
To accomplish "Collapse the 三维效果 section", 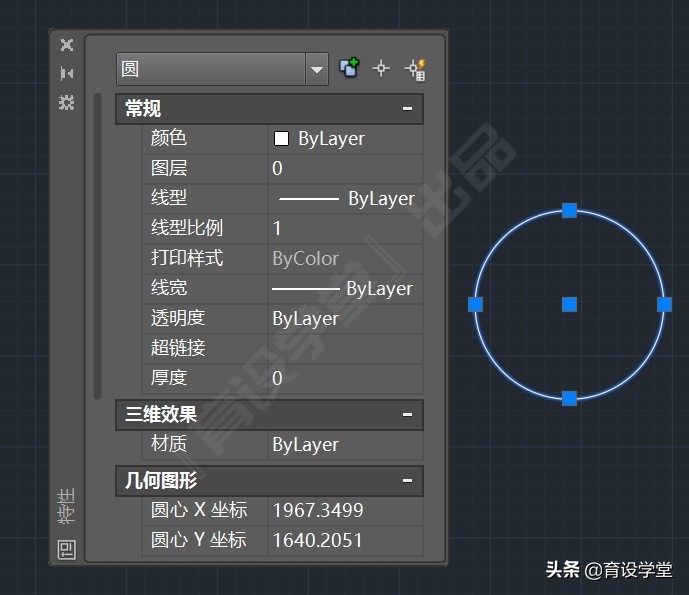I will [407, 414].
